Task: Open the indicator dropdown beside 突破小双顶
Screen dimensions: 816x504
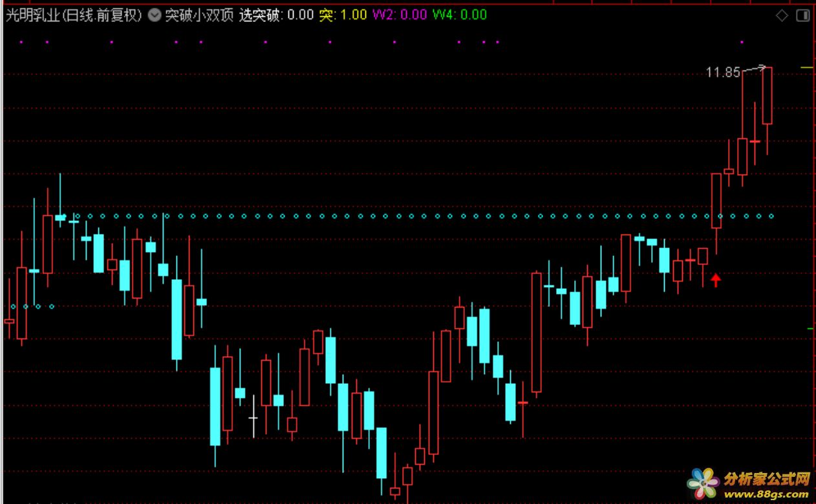Action: pyautogui.click(x=154, y=15)
